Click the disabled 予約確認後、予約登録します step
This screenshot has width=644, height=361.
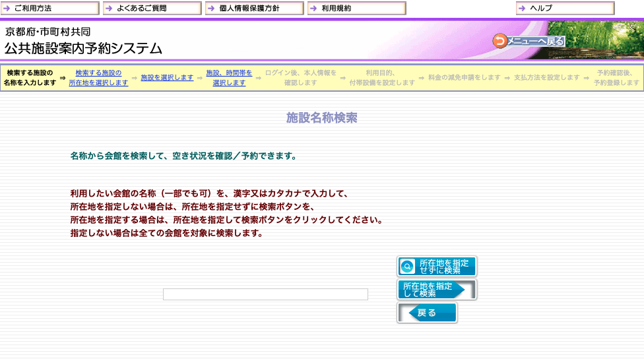[616, 78]
